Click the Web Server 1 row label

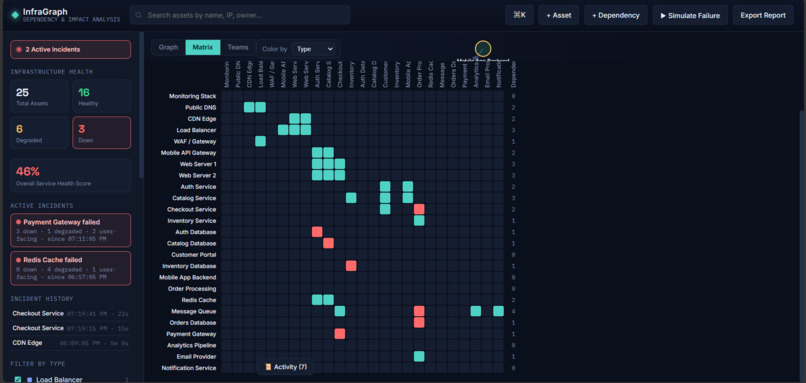[197, 164]
